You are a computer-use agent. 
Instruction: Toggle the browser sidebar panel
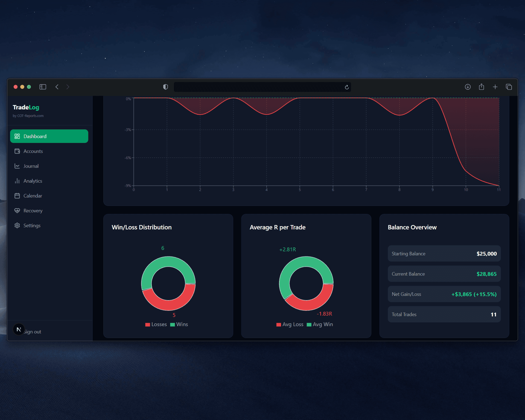(43, 87)
